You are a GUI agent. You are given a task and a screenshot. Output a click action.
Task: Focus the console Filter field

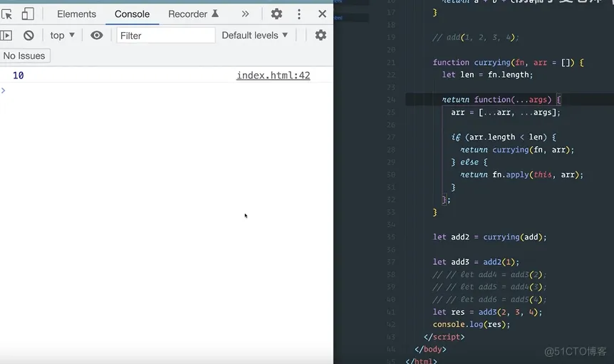(166, 36)
